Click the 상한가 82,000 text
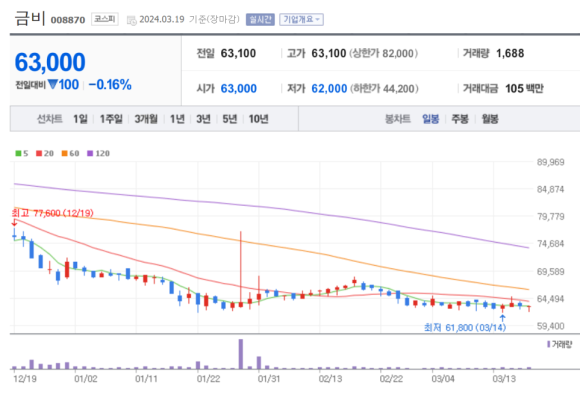The height and width of the screenshot is (395, 580). pos(384,53)
